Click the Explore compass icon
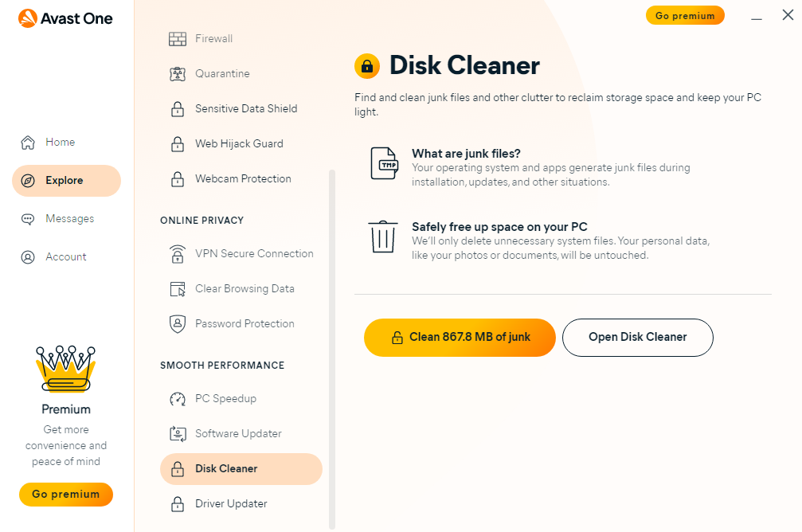This screenshot has height=532, width=802. 28,181
